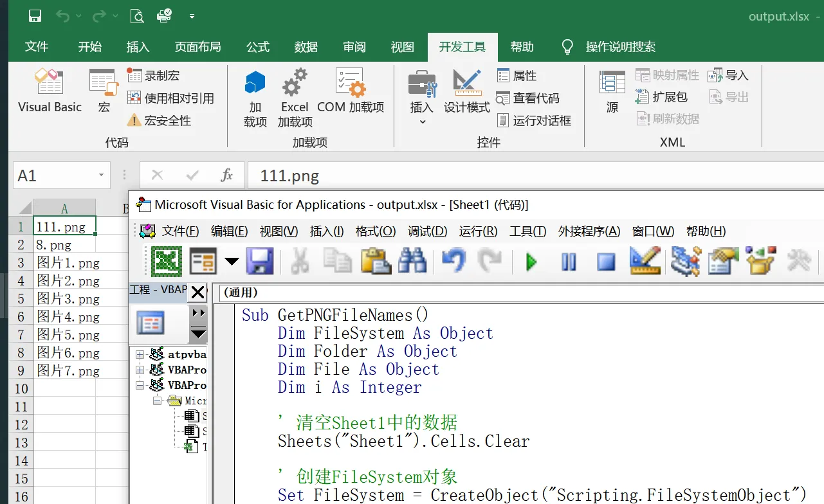824x504 pixels.
Task: Save project with VBA floppy disk icon
Action: pyautogui.click(x=260, y=262)
